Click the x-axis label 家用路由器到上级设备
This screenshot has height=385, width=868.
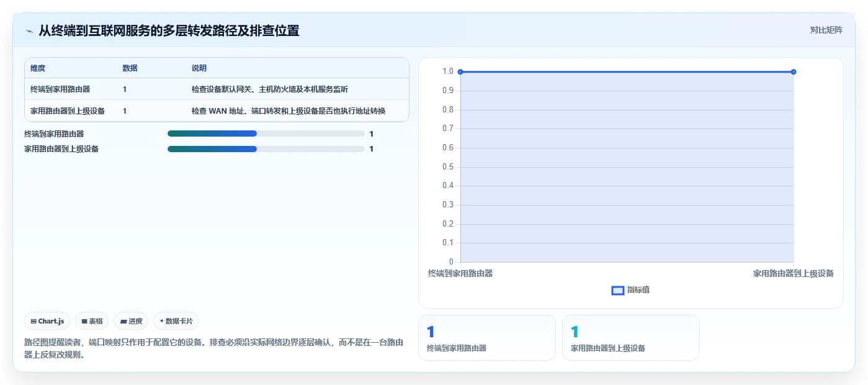[794, 273]
